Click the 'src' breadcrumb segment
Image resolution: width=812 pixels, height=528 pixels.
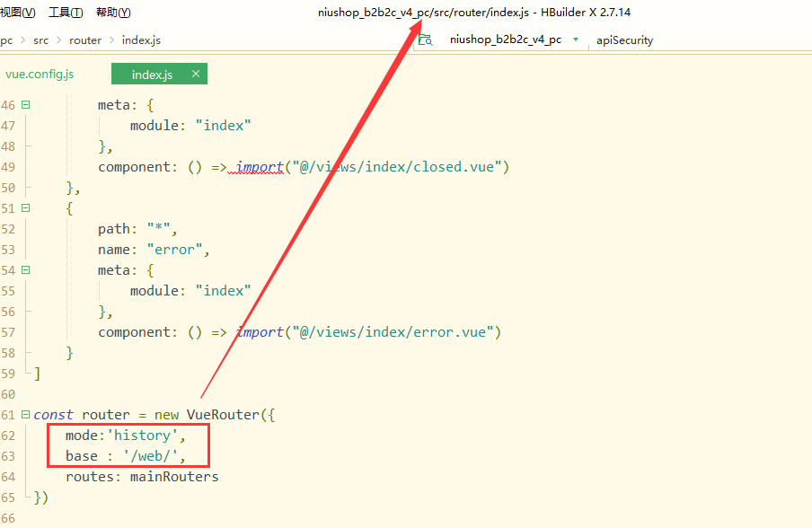coord(41,40)
